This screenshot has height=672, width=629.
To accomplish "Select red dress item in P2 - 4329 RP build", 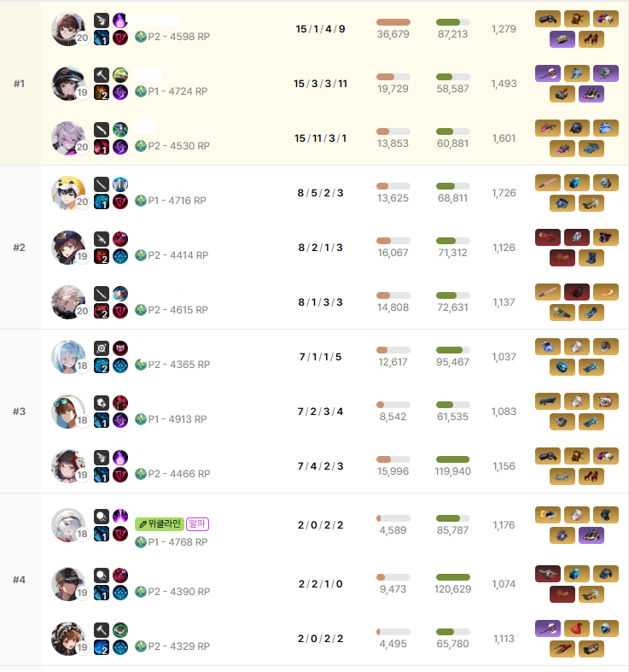I will click(x=577, y=628).
